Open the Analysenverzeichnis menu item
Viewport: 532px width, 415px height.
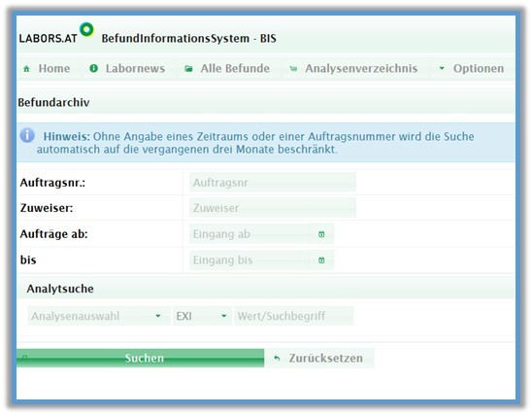(353, 69)
